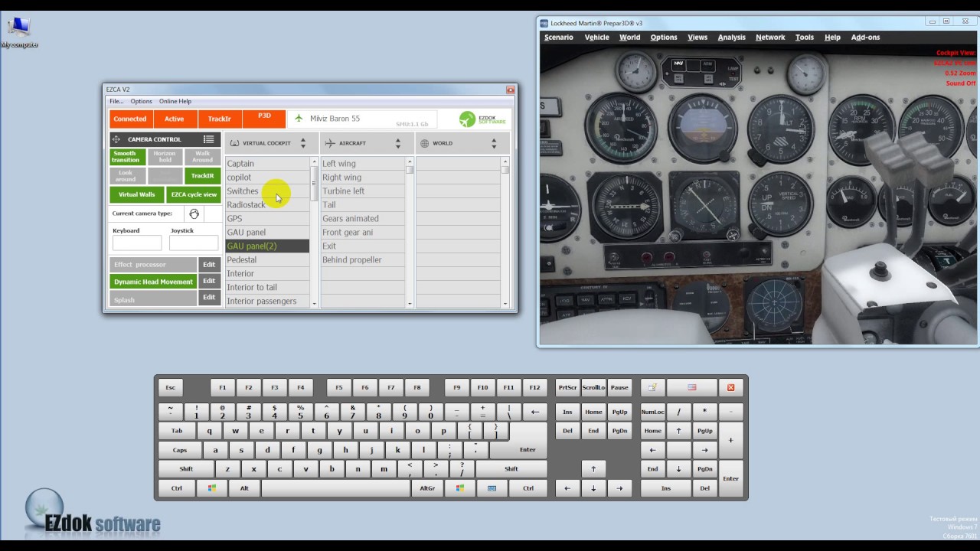Toggle the NumLoc key
980x551 pixels.
652,412
